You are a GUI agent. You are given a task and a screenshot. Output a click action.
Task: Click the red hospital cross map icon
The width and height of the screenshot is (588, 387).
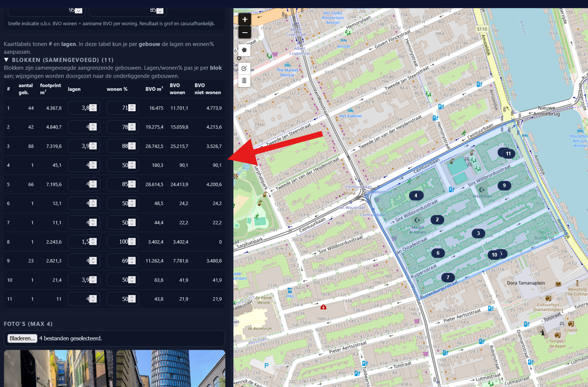(323, 307)
